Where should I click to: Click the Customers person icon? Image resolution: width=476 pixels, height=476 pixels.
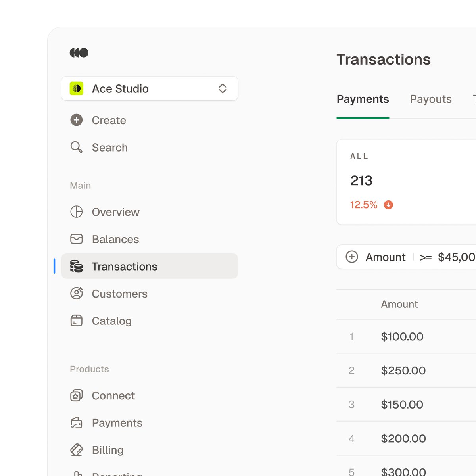[x=77, y=293]
